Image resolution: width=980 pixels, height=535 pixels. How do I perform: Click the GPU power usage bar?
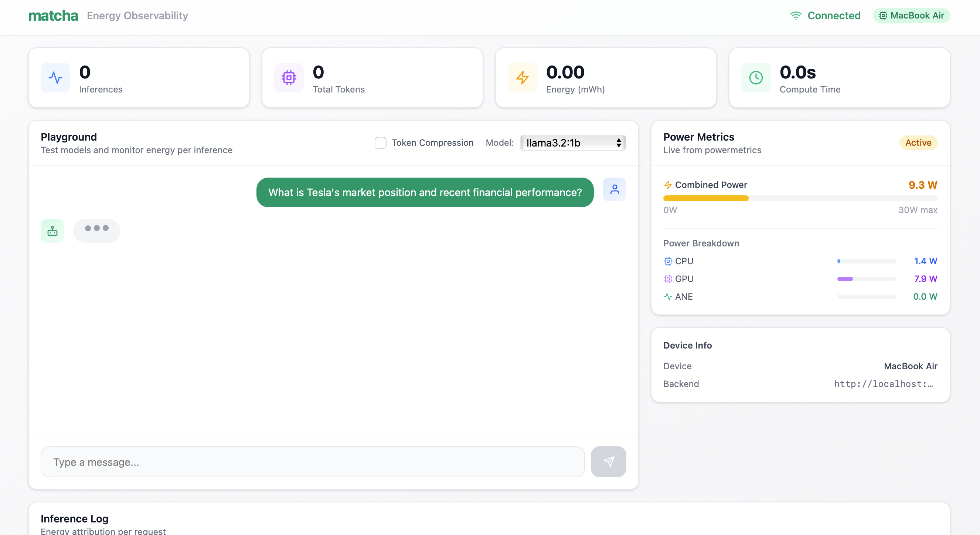(x=866, y=279)
